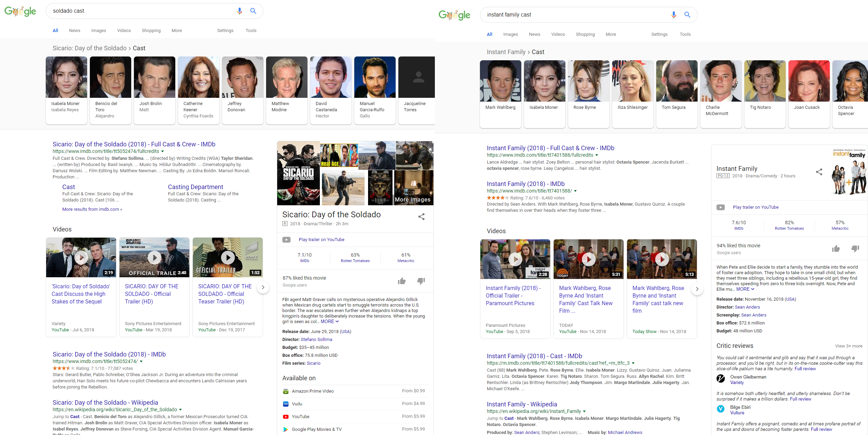
Task: Open dropdown arrow next to imdb.com/title/tt5052474/fullcredits
Action: (x=163, y=152)
